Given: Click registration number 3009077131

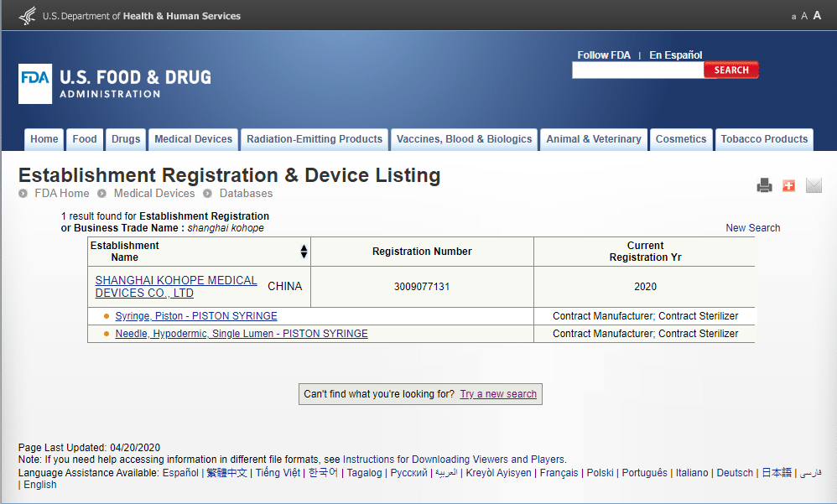Looking at the screenshot, I should click(x=422, y=287).
